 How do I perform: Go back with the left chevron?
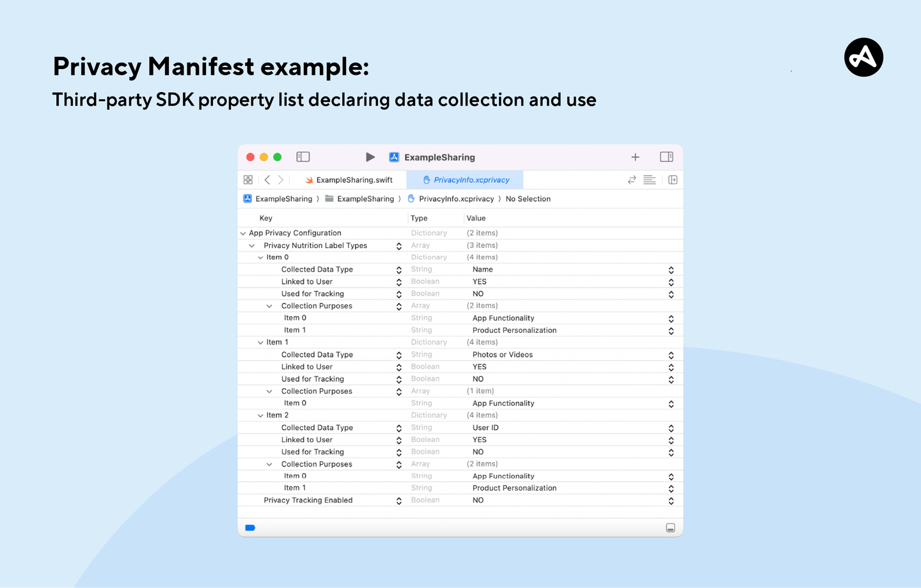[267, 180]
